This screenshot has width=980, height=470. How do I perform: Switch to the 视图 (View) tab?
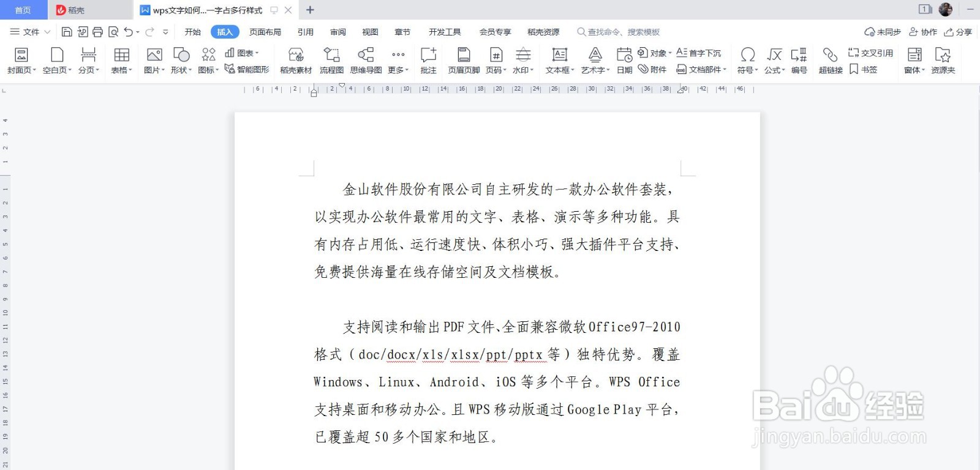pos(370,32)
